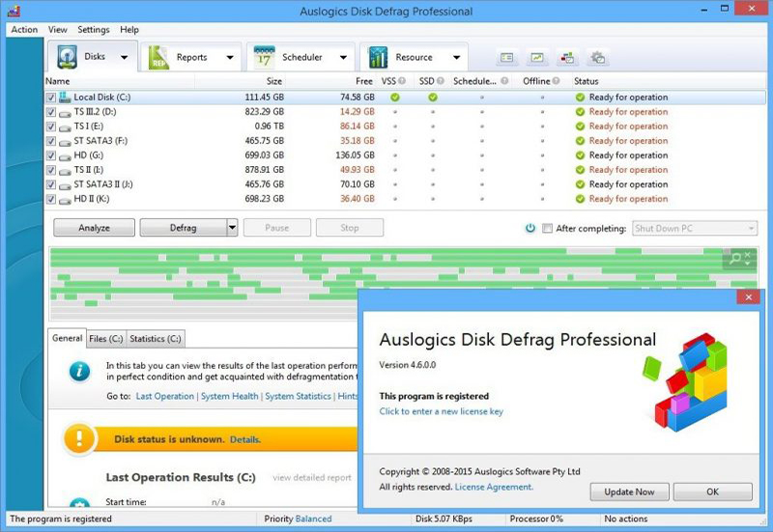The width and height of the screenshot is (773, 532).
Task: Click the power icon beside After completing
Action: 530,228
